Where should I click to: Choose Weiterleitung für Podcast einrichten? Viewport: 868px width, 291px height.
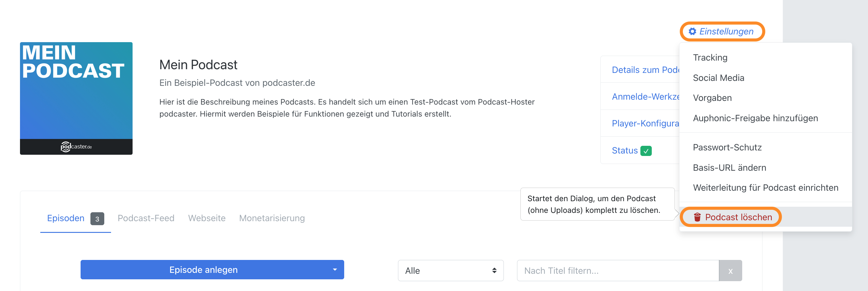pyautogui.click(x=765, y=188)
